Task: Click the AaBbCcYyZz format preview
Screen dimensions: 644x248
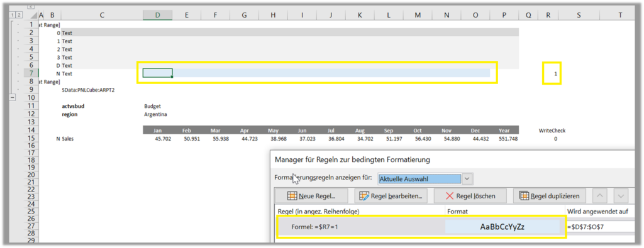Action: [x=502, y=227]
